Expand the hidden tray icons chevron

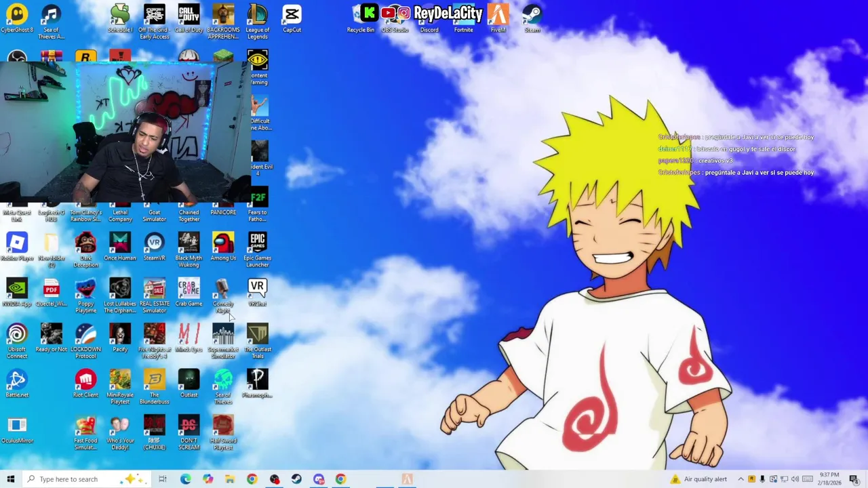tap(741, 479)
